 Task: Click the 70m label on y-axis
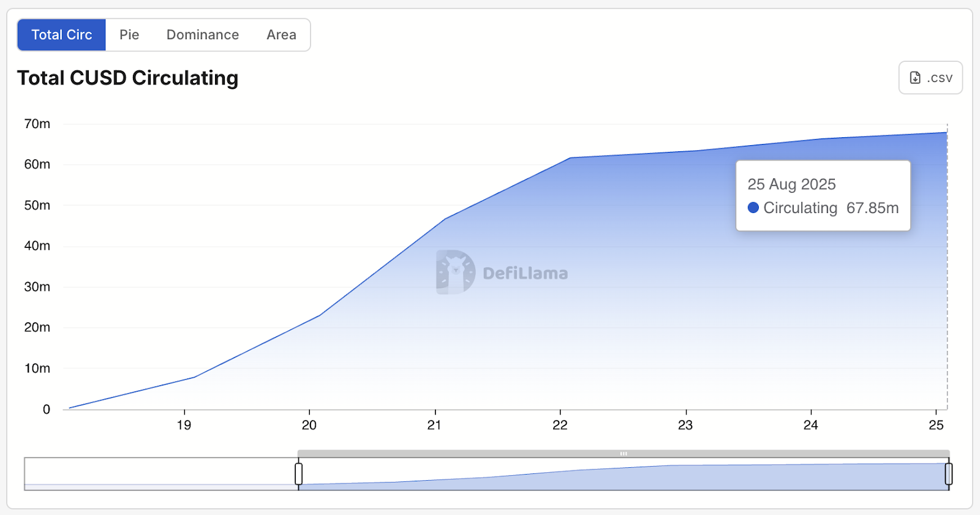point(37,124)
